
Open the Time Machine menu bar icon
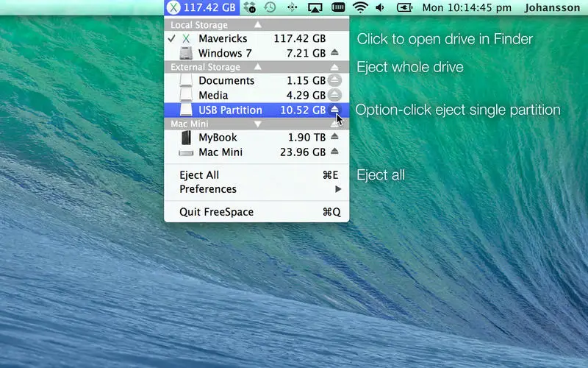[270, 7]
